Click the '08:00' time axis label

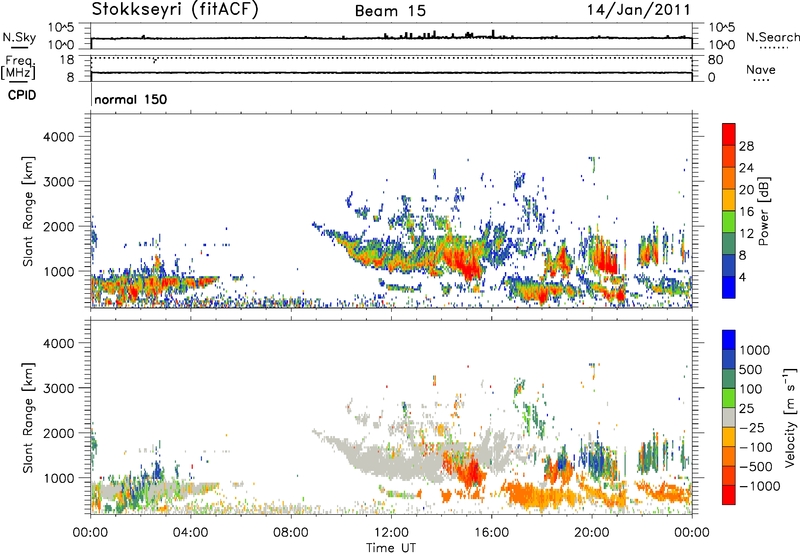[291, 533]
